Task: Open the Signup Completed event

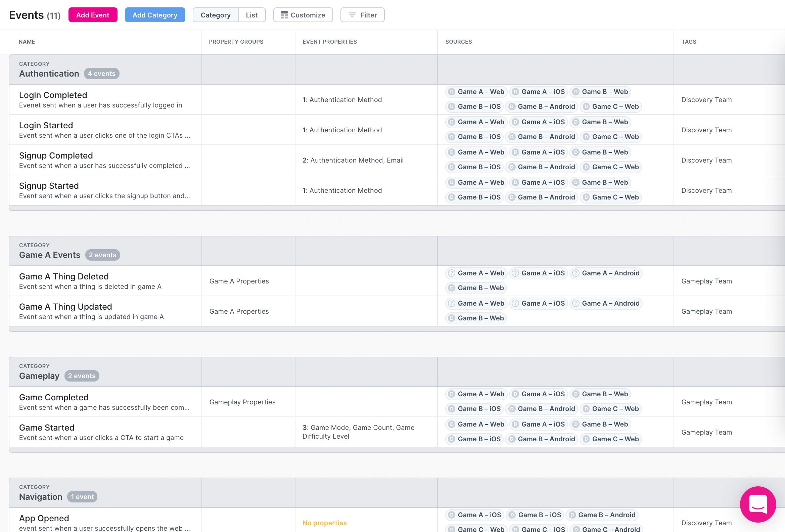Action: click(56, 156)
